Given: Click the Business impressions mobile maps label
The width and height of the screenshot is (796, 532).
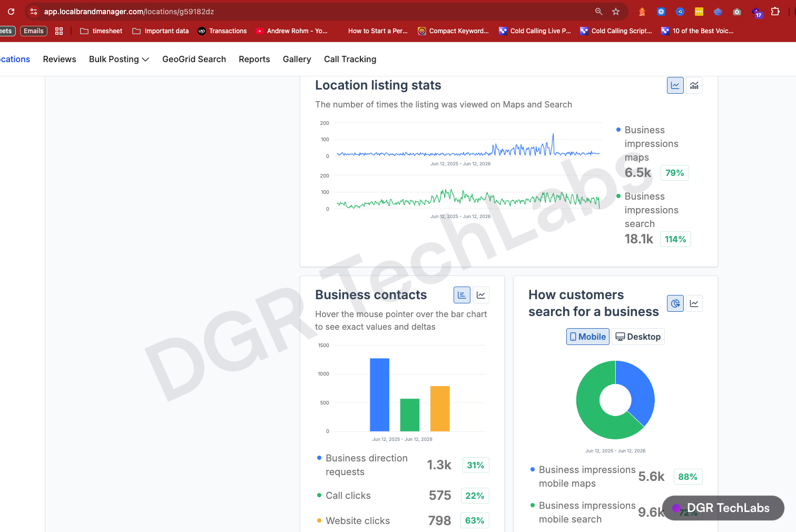Looking at the screenshot, I should pos(587,477).
